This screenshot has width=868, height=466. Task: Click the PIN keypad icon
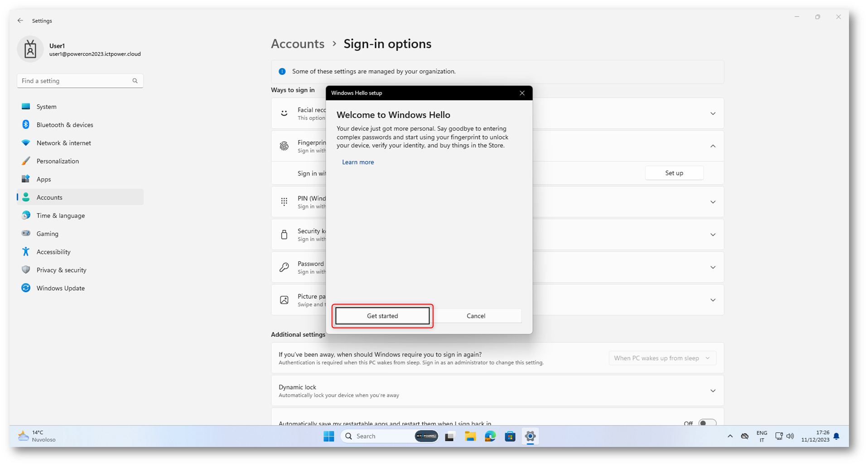click(x=284, y=202)
